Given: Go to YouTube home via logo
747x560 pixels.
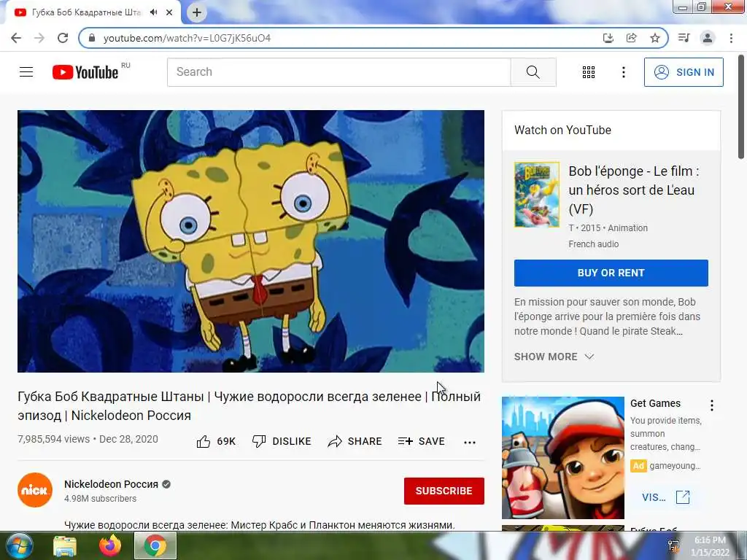Looking at the screenshot, I should 85,72.
